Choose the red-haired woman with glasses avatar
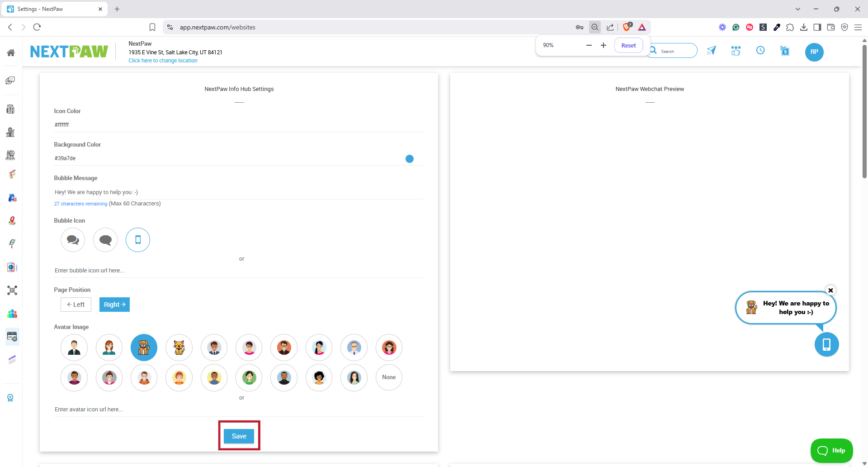The image size is (868, 467). click(x=109, y=348)
